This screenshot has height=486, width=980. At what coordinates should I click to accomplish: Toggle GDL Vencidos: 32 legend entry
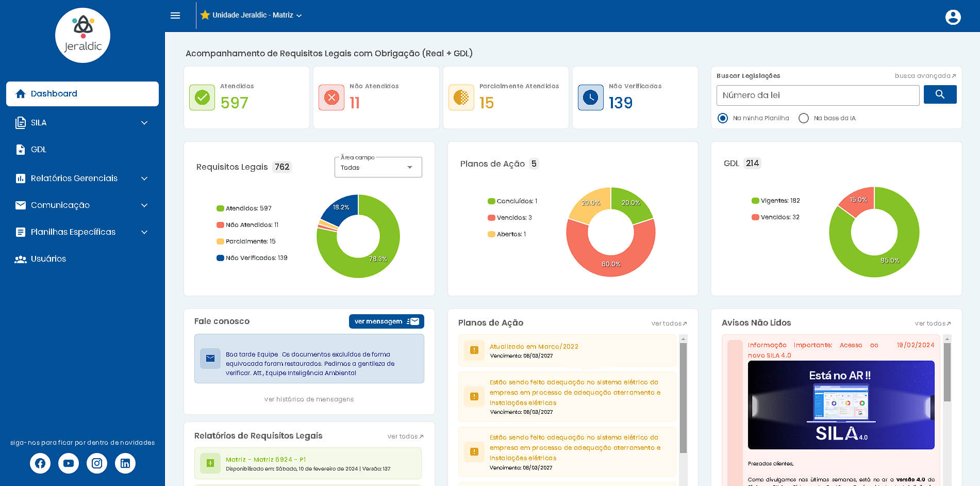click(x=776, y=217)
